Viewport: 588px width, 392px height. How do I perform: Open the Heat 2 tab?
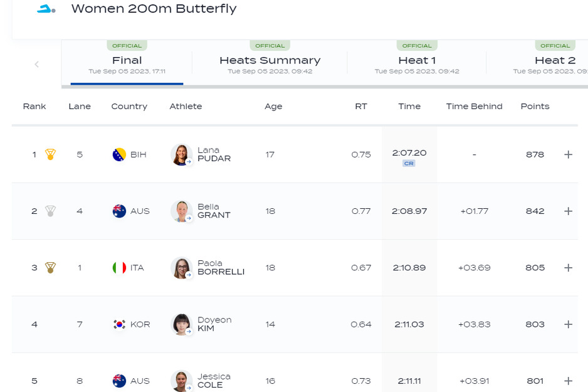pyautogui.click(x=555, y=61)
